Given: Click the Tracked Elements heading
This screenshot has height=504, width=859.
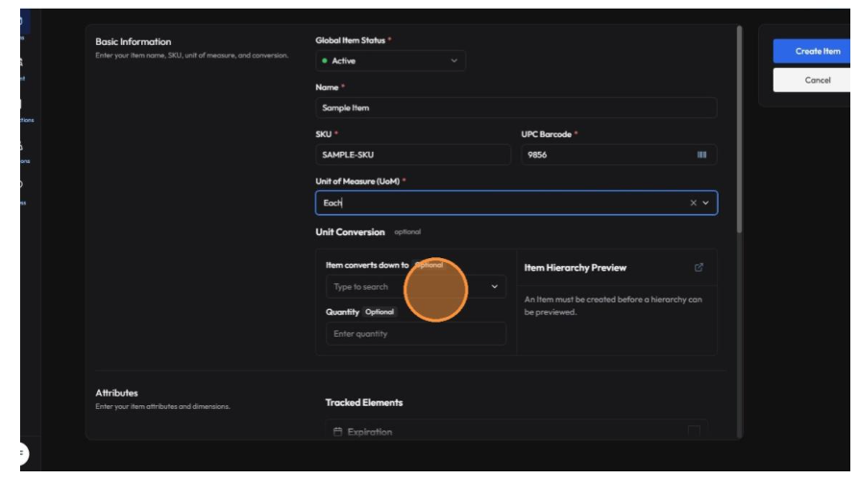Looking at the screenshot, I should point(364,403).
